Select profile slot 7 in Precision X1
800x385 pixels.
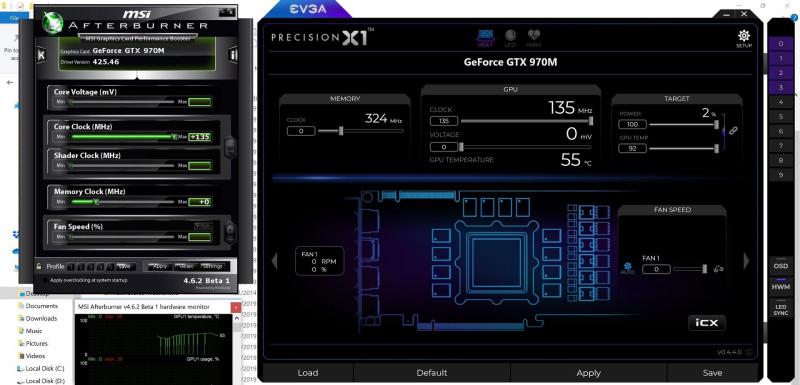click(781, 146)
